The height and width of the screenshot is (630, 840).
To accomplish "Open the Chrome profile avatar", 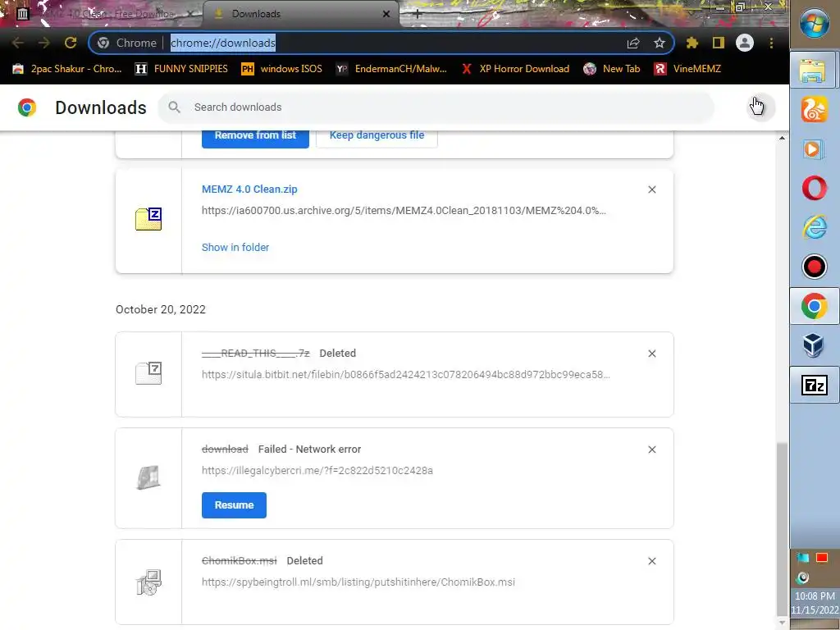I will tap(745, 43).
